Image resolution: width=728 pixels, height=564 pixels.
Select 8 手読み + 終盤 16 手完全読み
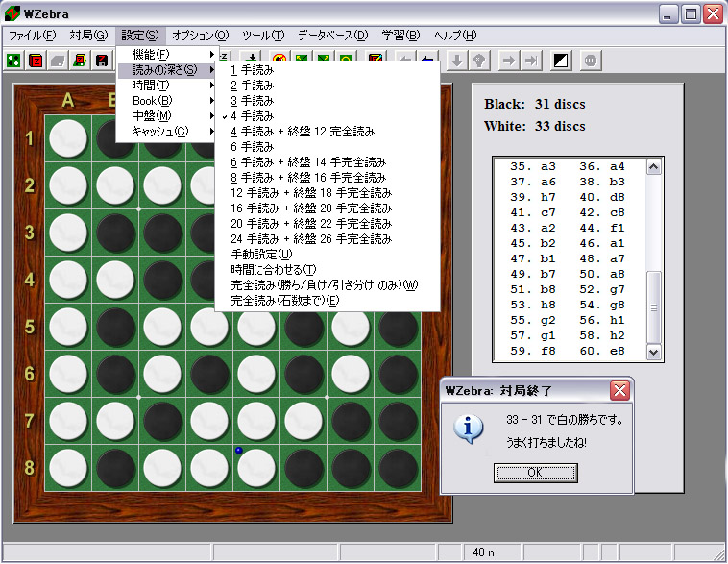[x=328, y=178]
